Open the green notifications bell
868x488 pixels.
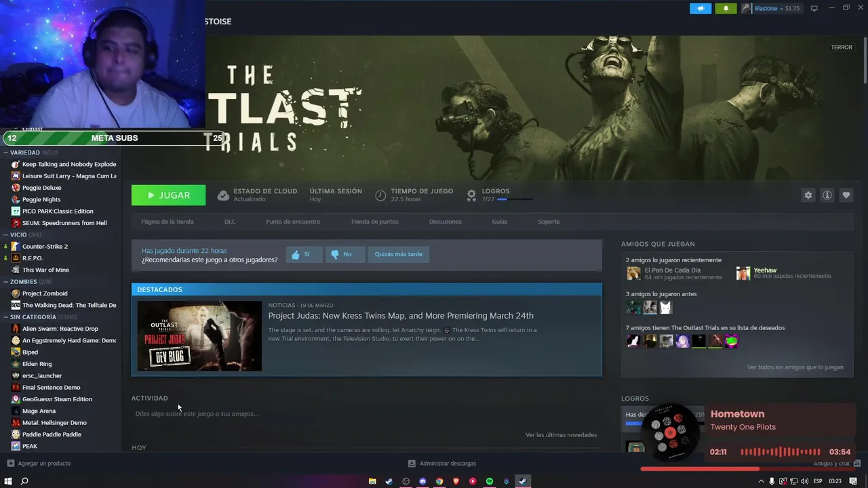tap(726, 8)
